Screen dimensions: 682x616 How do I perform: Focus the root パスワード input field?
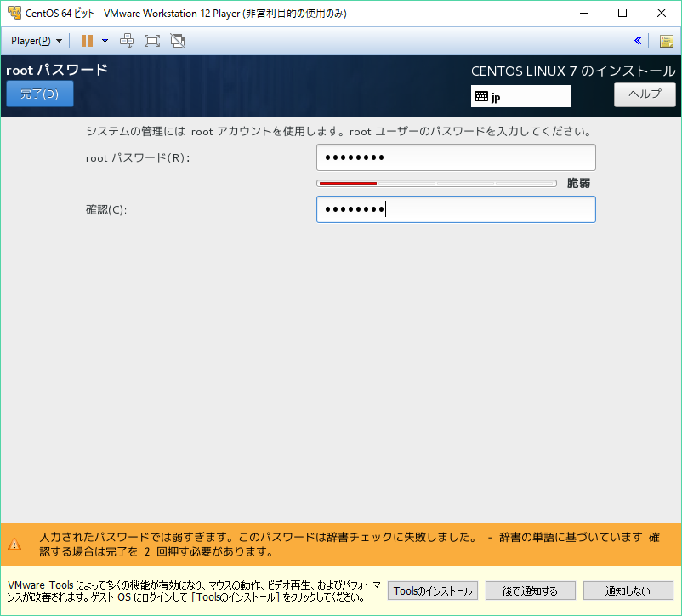pos(456,157)
